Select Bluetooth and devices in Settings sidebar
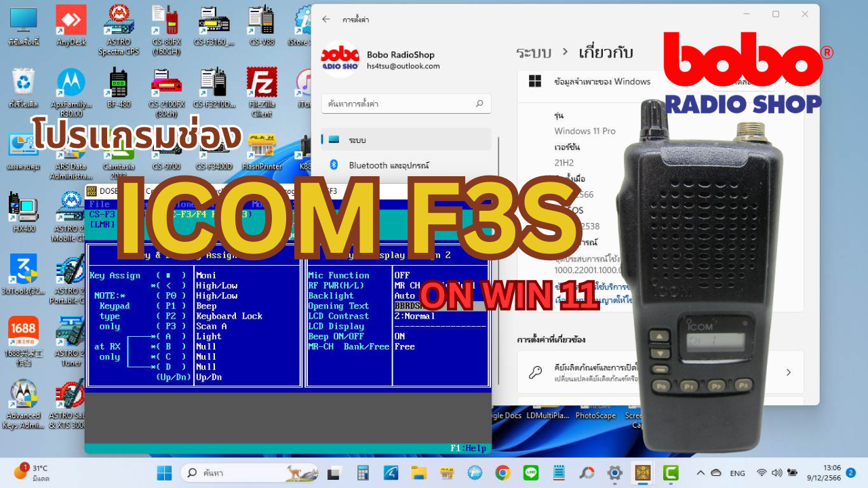Screen dimensions: 868x488 (389, 165)
